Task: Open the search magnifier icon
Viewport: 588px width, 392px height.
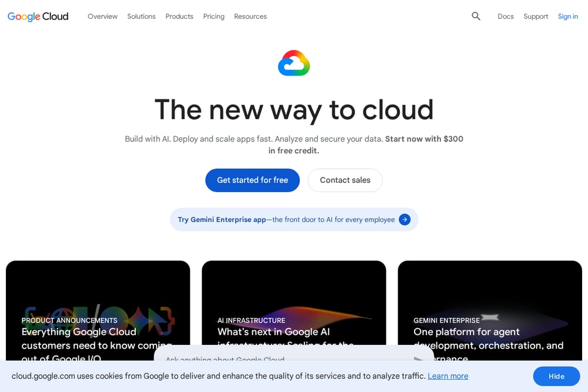Action: pyautogui.click(x=476, y=16)
